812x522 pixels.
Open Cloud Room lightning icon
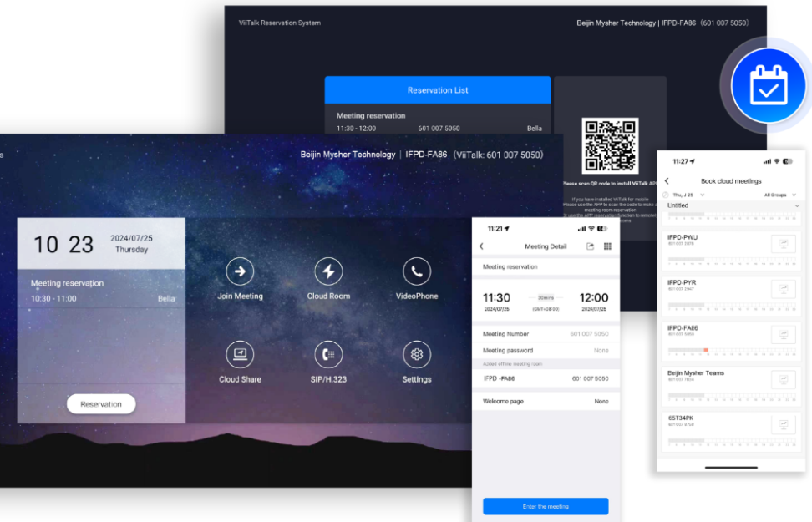click(328, 271)
